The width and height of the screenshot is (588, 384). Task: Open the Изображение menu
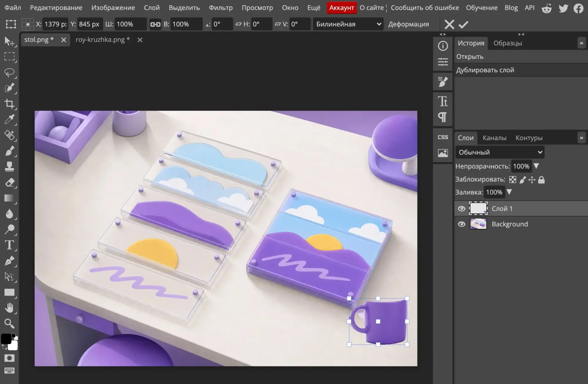[113, 8]
